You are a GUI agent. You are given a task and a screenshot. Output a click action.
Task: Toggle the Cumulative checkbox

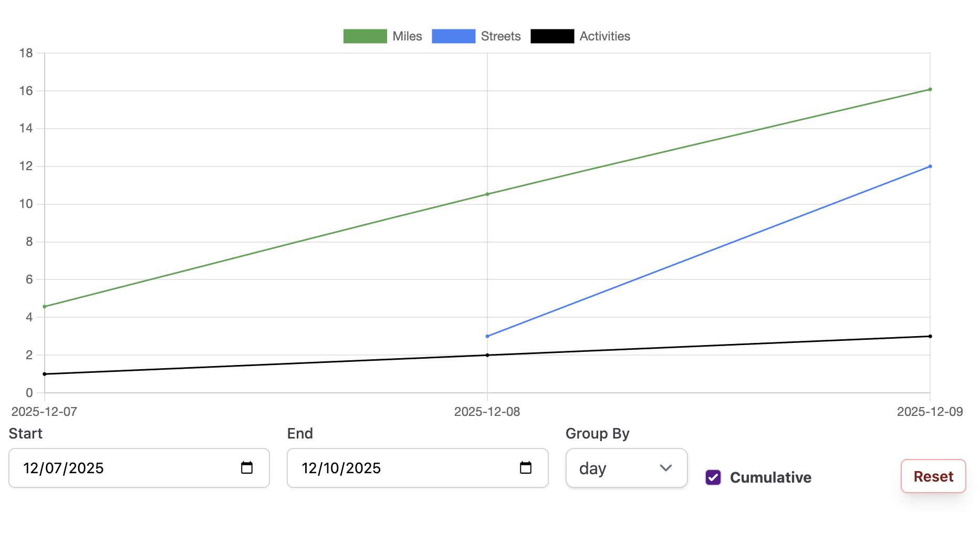point(713,477)
